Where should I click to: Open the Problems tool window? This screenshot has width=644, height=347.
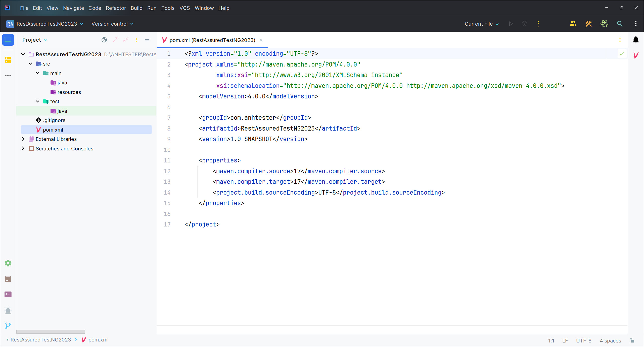[8, 310]
